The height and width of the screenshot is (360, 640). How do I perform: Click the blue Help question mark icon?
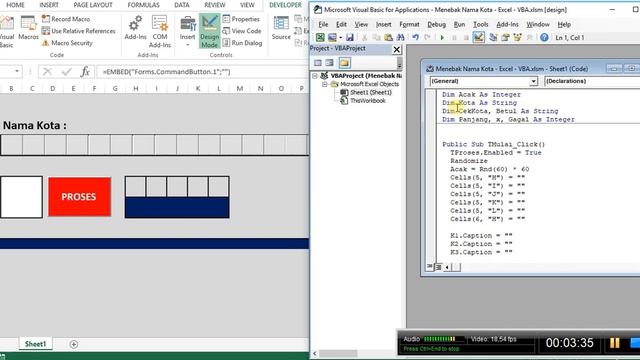click(x=544, y=38)
